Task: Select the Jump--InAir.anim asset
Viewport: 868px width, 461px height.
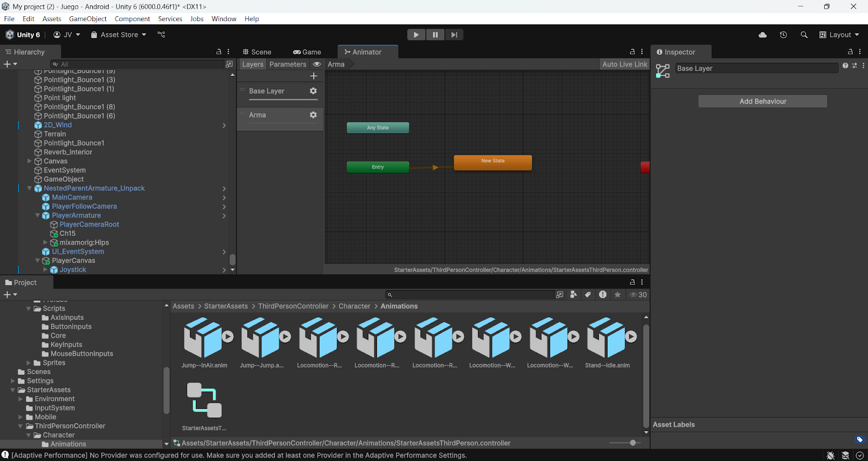Action: (x=204, y=343)
